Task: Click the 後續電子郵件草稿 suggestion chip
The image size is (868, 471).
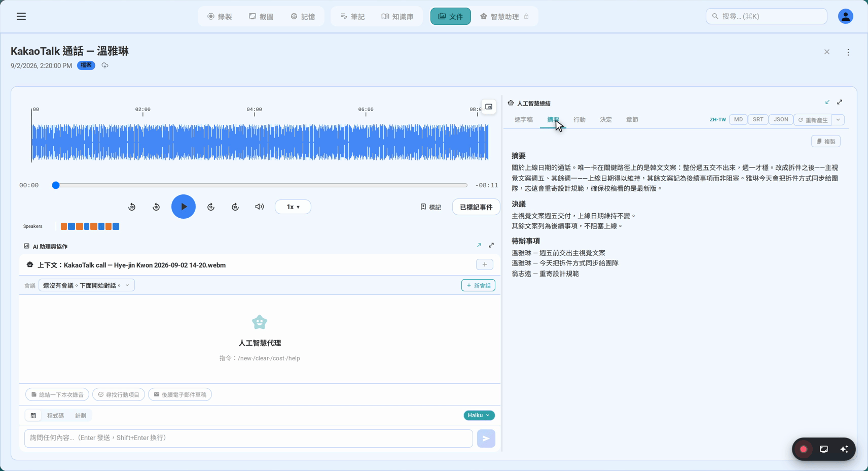Action: [x=180, y=394]
